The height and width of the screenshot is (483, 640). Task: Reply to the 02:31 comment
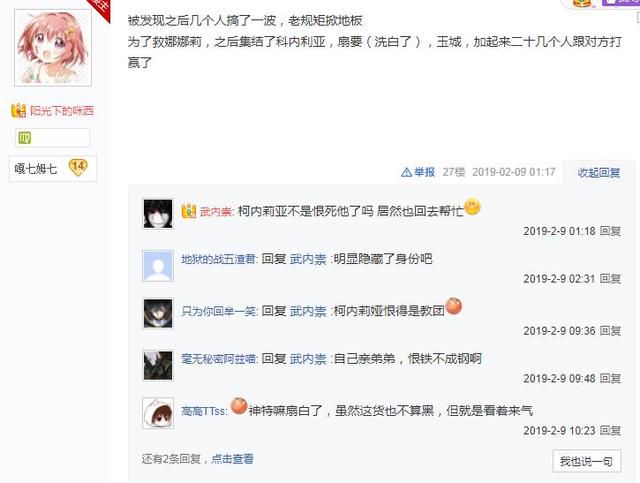click(x=610, y=279)
